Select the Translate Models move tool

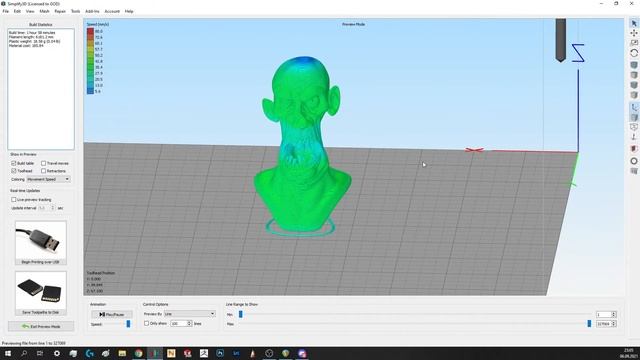[634, 33]
